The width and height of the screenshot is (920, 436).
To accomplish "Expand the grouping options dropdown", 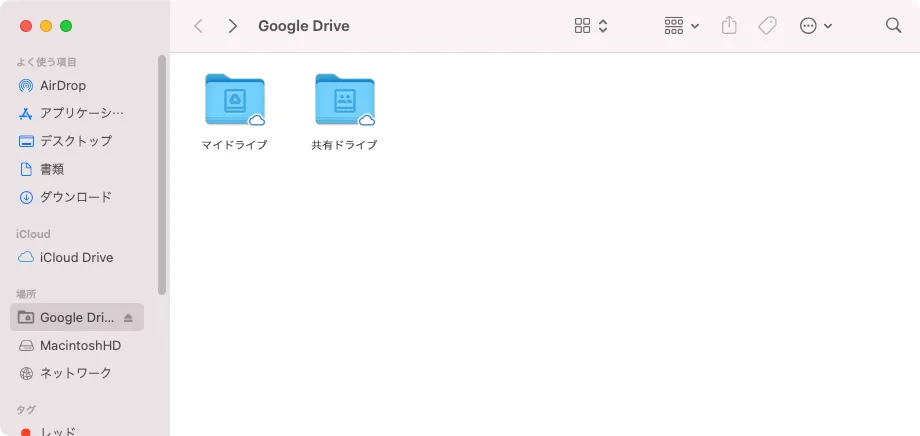I will (x=681, y=26).
